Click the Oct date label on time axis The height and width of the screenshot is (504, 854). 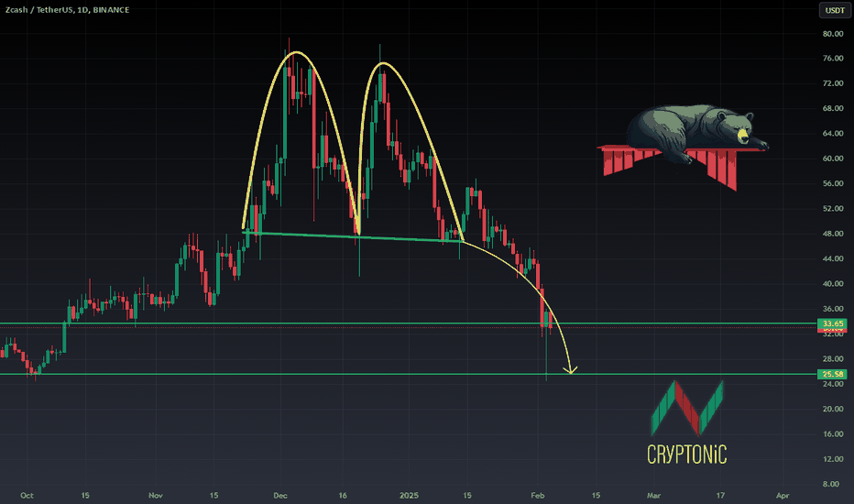[27, 496]
